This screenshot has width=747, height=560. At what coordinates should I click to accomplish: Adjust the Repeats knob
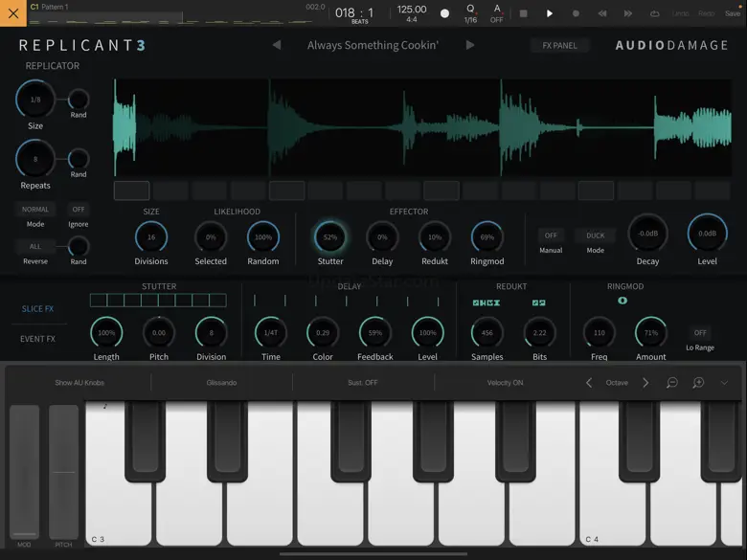tap(35, 159)
